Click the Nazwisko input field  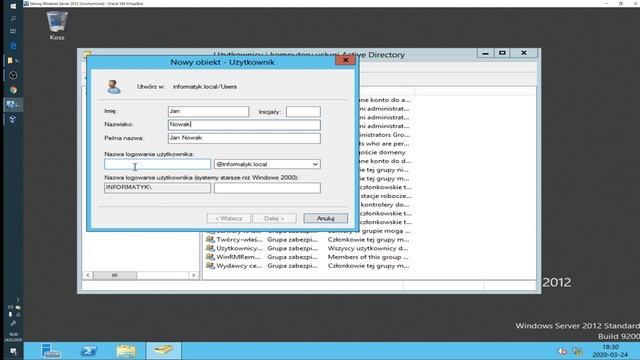(x=244, y=124)
